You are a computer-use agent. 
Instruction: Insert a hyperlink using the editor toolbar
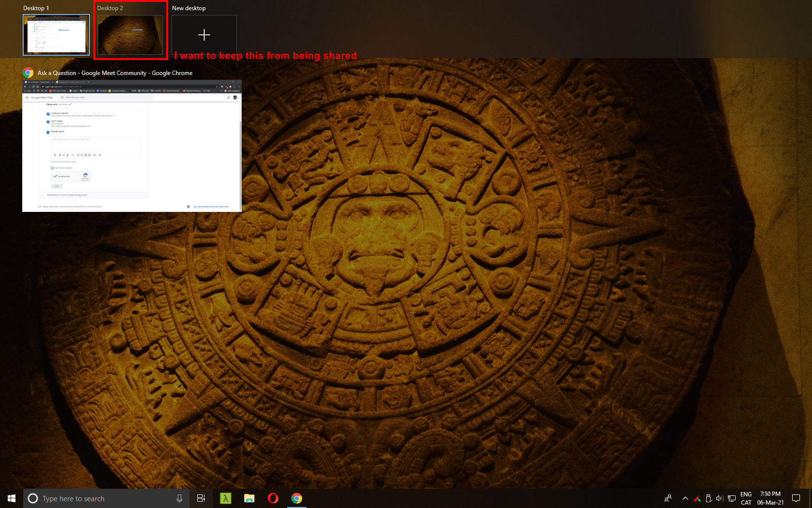[95, 155]
